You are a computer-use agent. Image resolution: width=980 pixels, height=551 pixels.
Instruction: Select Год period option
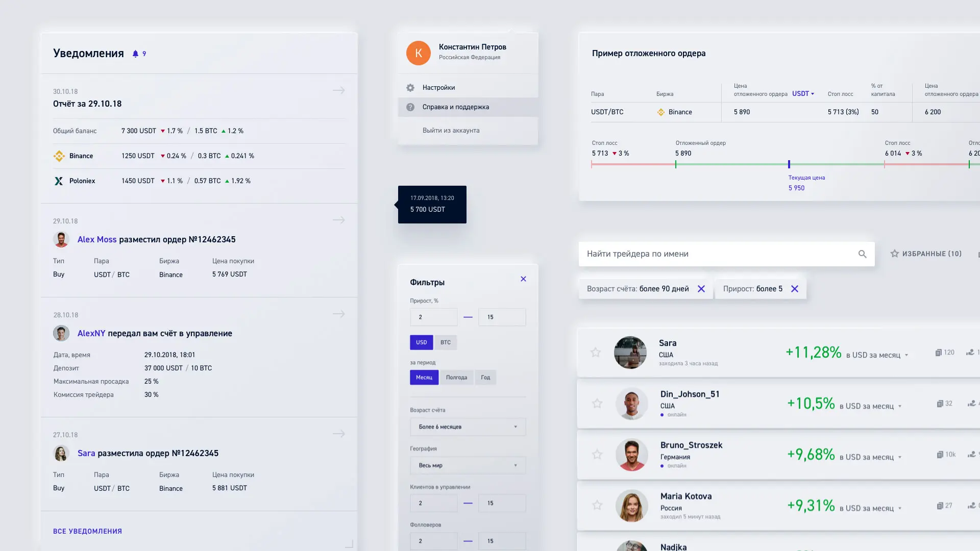[485, 378]
